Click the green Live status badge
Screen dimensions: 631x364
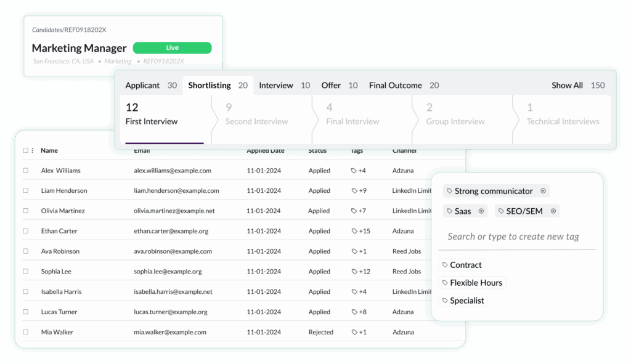tap(172, 48)
